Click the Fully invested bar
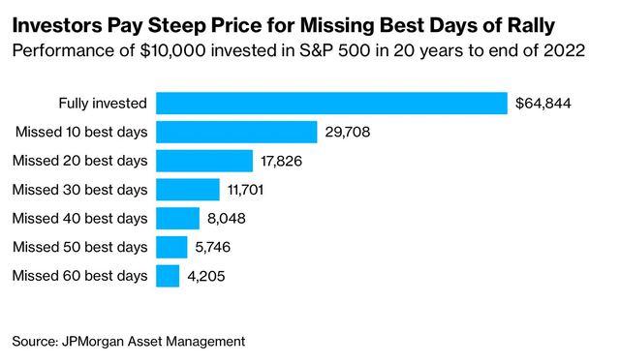The image size is (620, 364). click(331, 104)
